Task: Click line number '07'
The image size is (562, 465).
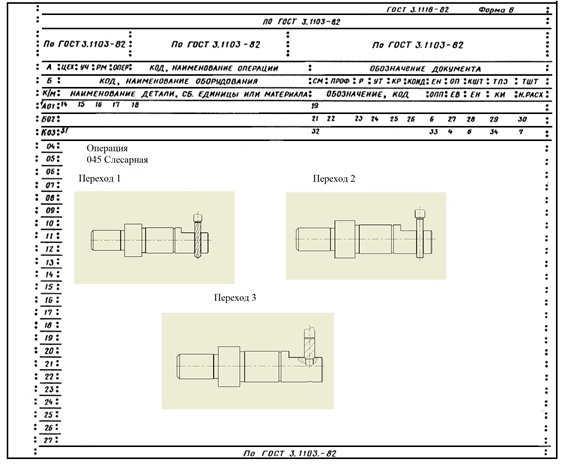Action: (x=50, y=185)
